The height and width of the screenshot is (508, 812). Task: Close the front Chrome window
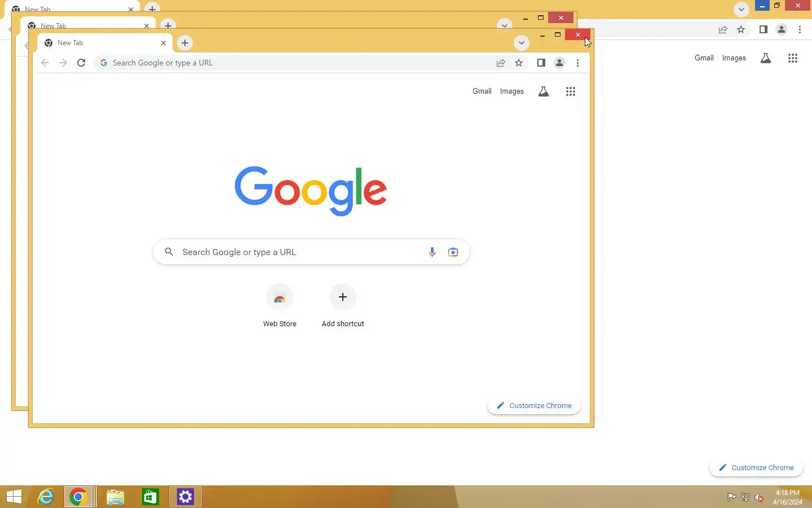578,35
